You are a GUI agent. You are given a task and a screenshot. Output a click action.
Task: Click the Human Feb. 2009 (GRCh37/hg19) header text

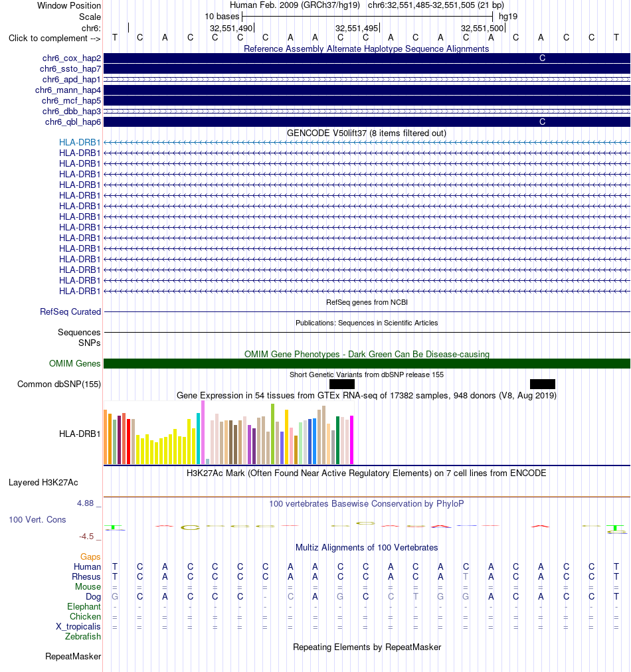click(x=295, y=5)
